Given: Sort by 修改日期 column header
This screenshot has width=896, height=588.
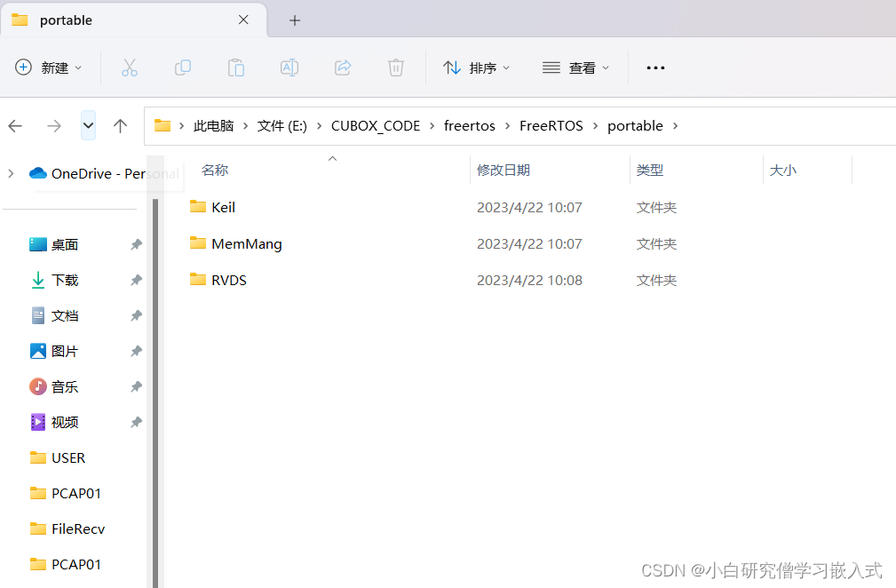Looking at the screenshot, I should pyautogui.click(x=504, y=170).
